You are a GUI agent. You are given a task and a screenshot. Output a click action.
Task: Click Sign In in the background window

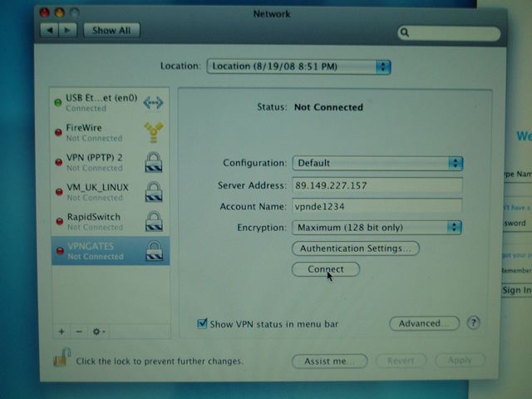[x=516, y=290]
